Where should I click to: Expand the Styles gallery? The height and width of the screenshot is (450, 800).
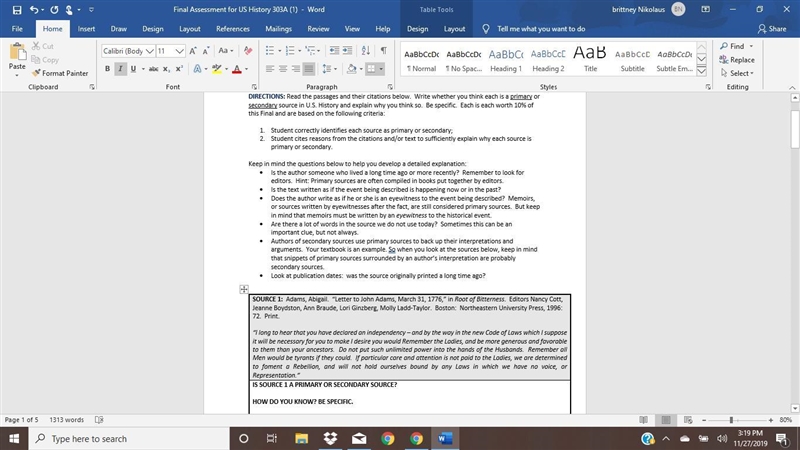click(x=702, y=71)
